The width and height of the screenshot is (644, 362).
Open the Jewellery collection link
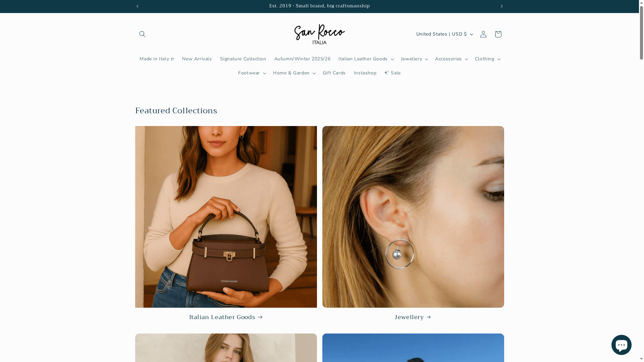pyautogui.click(x=413, y=317)
